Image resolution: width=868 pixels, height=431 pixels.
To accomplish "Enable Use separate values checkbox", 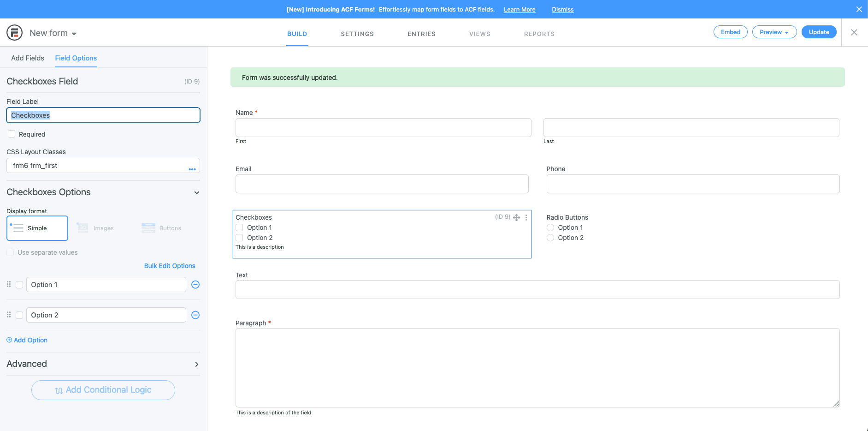I will coord(10,252).
